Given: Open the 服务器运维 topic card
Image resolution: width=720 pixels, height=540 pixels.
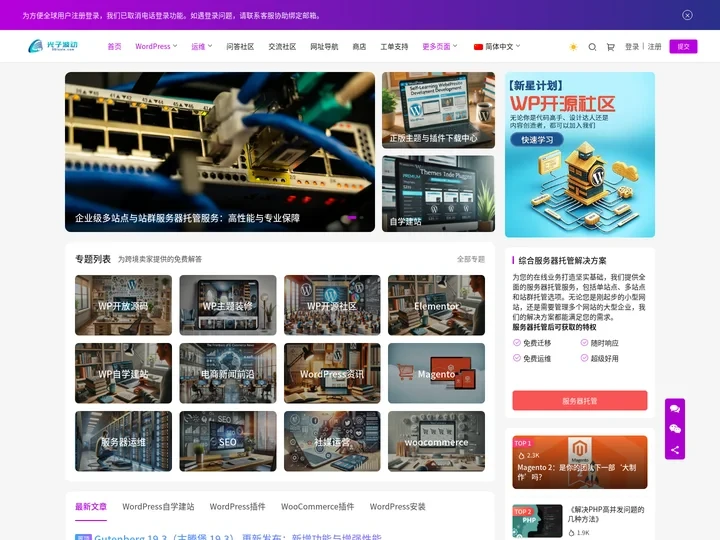Looking at the screenshot, I should tap(124, 441).
